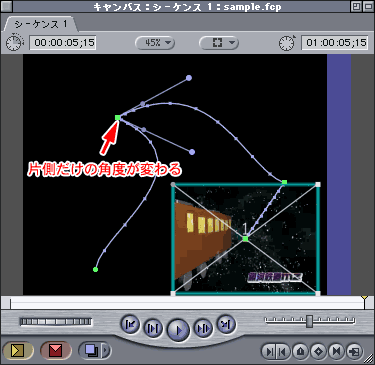Click the Match Frame button
Image resolution: width=375 pixels, height=365 pixels.
tap(355, 351)
